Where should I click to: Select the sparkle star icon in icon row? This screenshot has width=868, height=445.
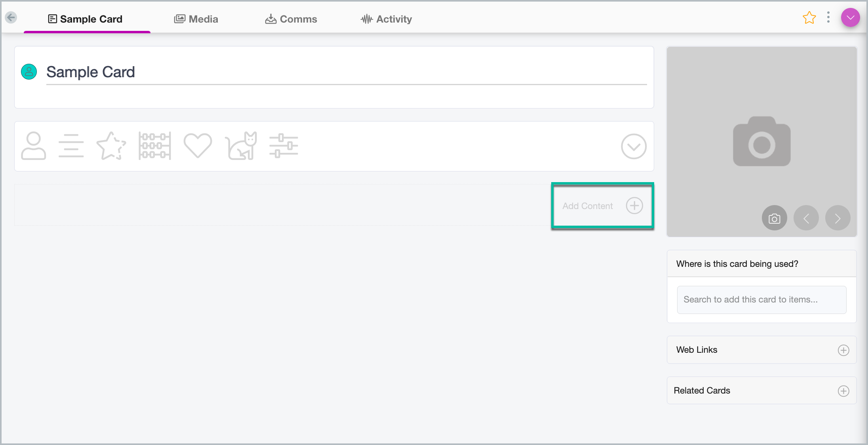(x=111, y=146)
